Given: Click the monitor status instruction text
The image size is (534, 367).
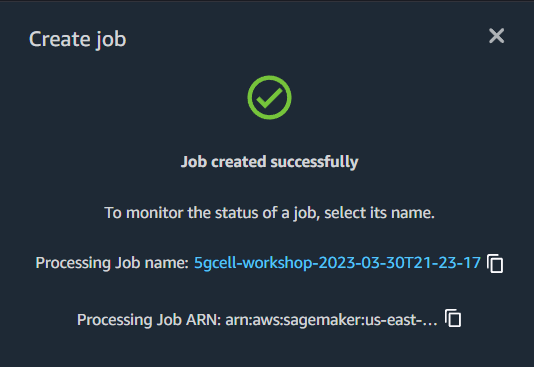Looking at the screenshot, I should point(269,213).
